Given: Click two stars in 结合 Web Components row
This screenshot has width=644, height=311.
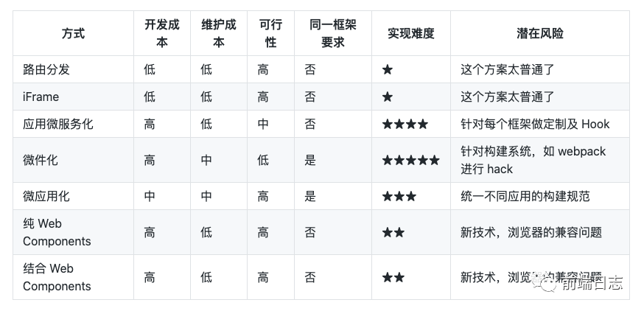Looking at the screenshot, I should pyautogui.click(x=393, y=277).
